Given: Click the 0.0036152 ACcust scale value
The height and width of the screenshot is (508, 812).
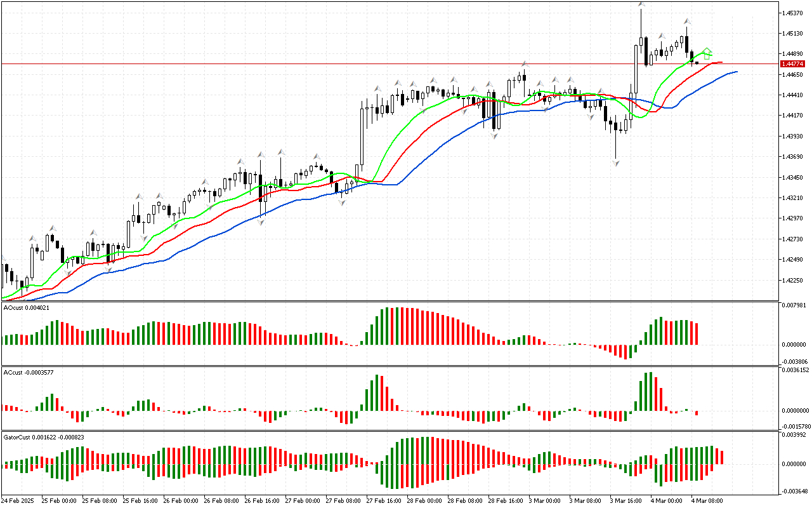Looking at the screenshot, I should pos(796,370).
